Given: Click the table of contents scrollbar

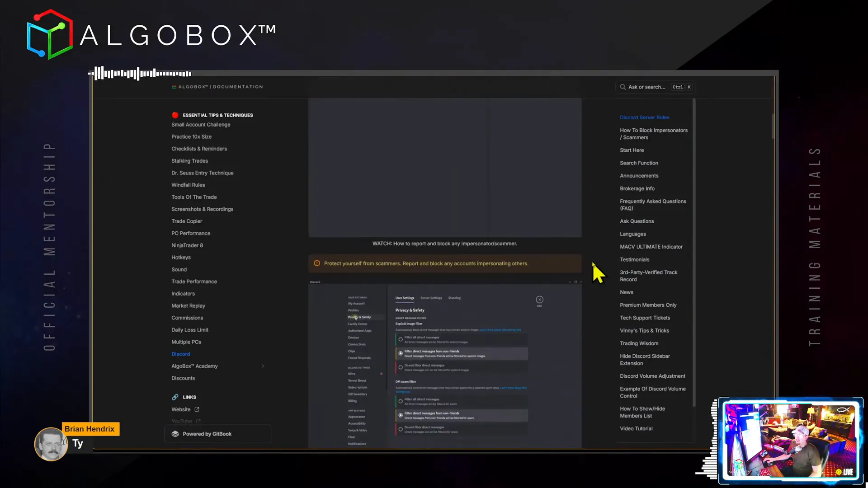Looking at the screenshot, I should pos(693,253).
